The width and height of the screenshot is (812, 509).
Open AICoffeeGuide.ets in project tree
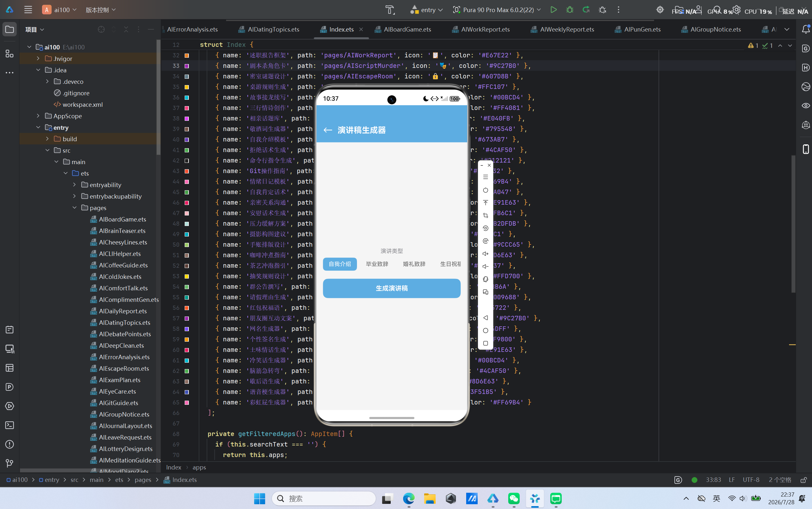(x=119, y=265)
